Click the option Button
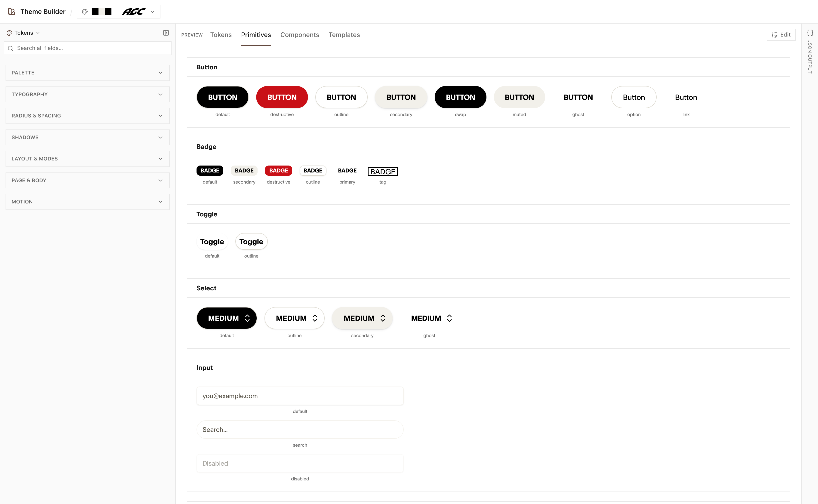The image size is (818, 504). (634, 97)
